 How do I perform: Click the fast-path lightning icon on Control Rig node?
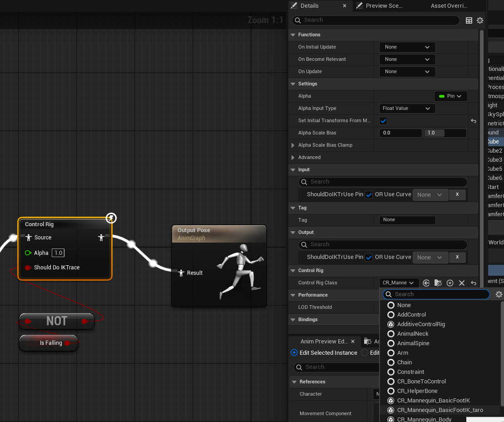point(111,218)
